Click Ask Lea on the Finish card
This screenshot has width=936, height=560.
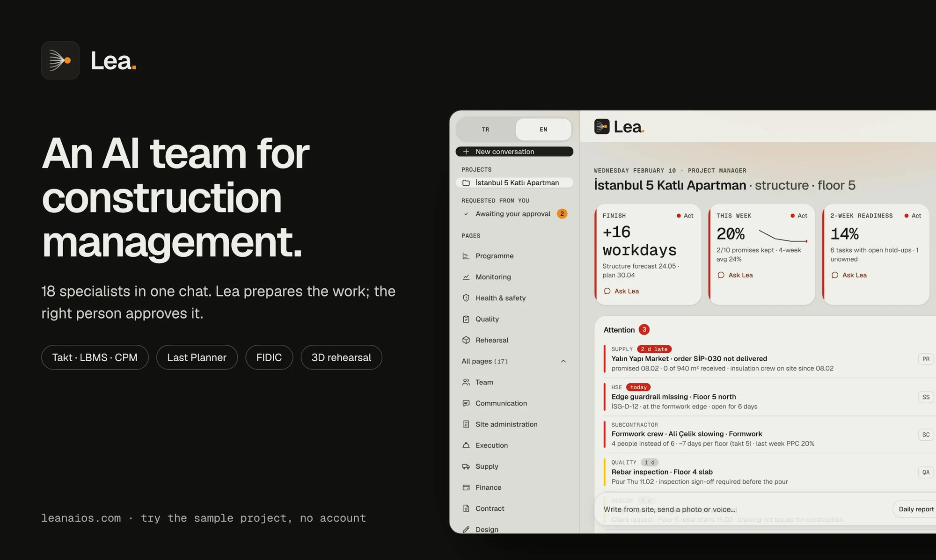click(621, 291)
